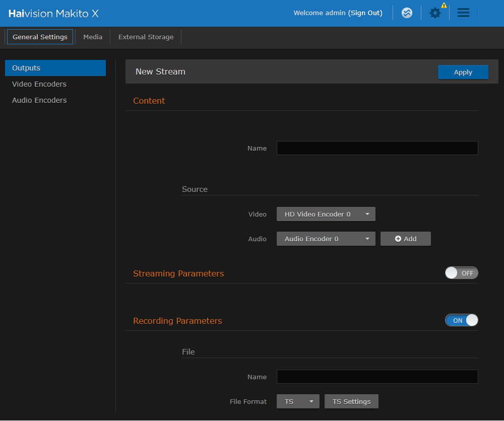The width and height of the screenshot is (504, 421).
Task: Open the Video source dropdown showing HD Video Encoder 0
Action: click(x=326, y=214)
